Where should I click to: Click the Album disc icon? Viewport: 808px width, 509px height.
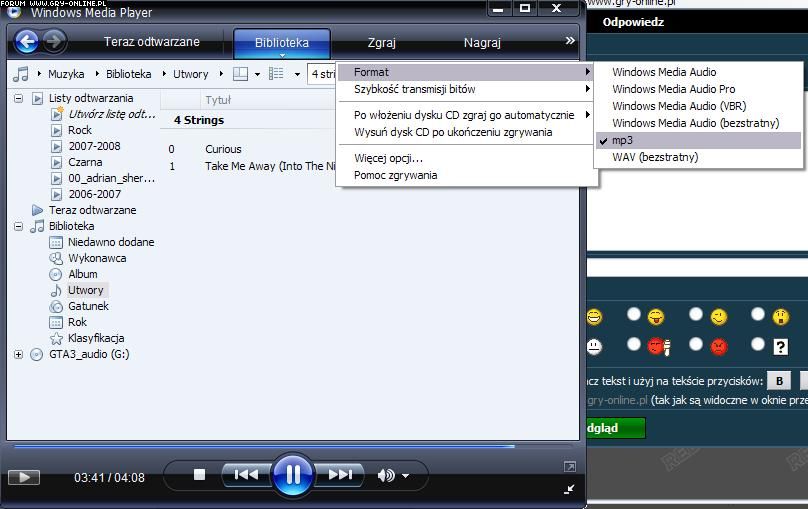click(56, 275)
